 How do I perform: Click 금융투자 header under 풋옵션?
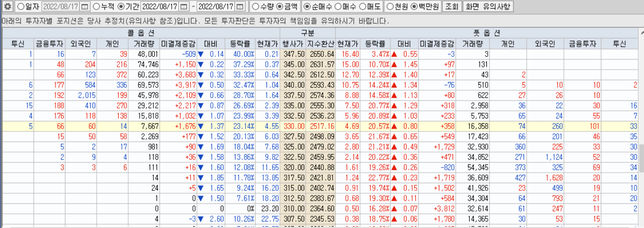[x=582, y=44]
